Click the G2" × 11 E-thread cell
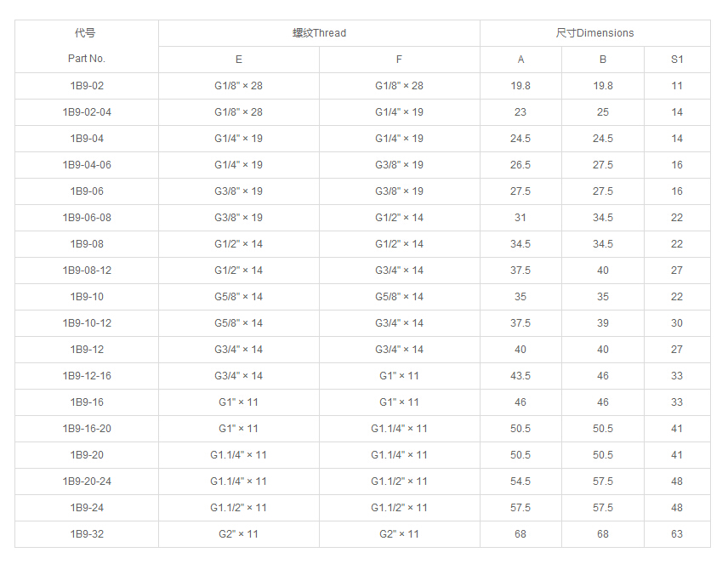Image resolution: width=728 pixels, height=564 pixels. tap(239, 534)
